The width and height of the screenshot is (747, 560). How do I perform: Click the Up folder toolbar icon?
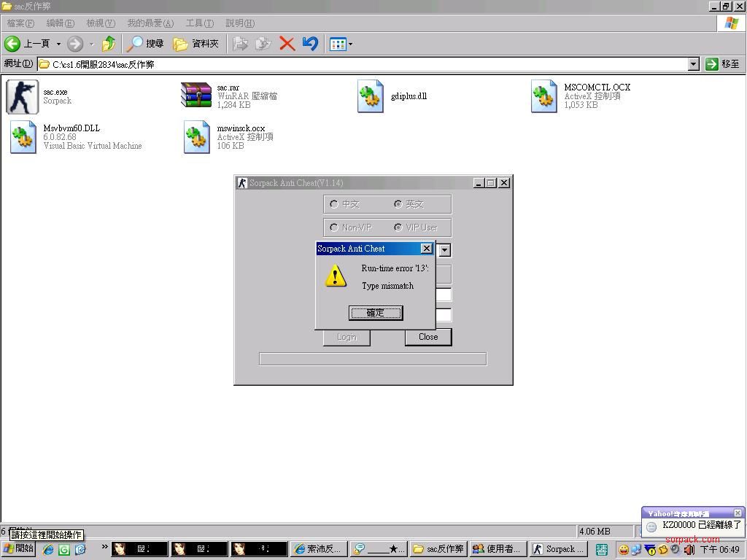point(109,44)
